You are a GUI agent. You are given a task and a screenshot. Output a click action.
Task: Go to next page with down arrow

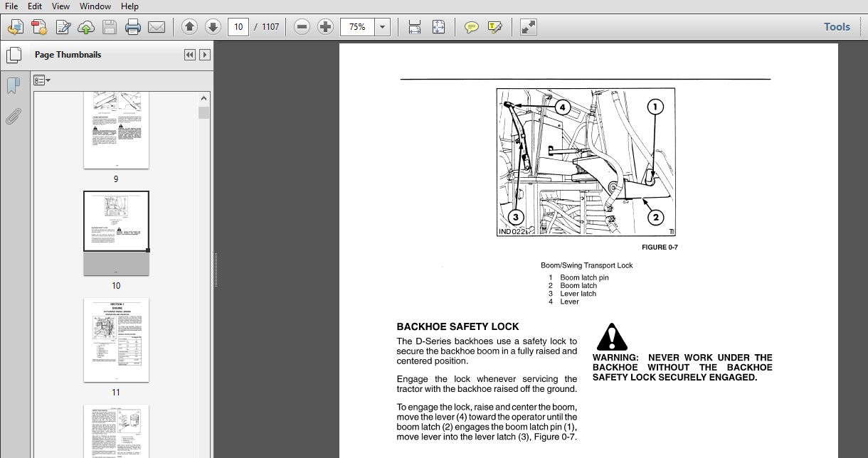click(x=213, y=27)
